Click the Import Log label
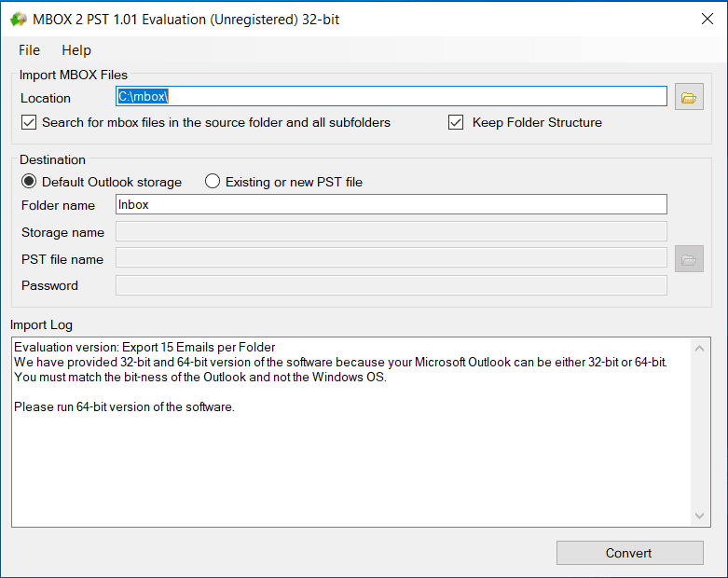This screenshot has height=578, width=728. pyautogui.click(x=41, y=325)
